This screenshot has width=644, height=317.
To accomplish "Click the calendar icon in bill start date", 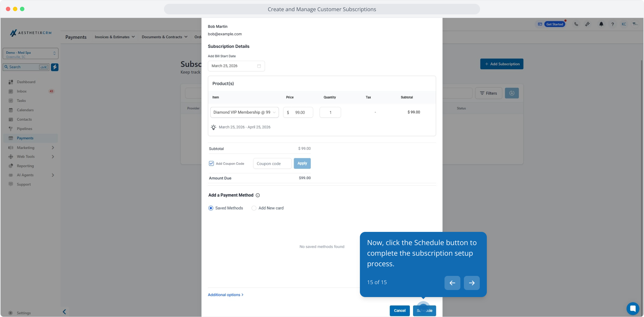I will tap(259, 66).
